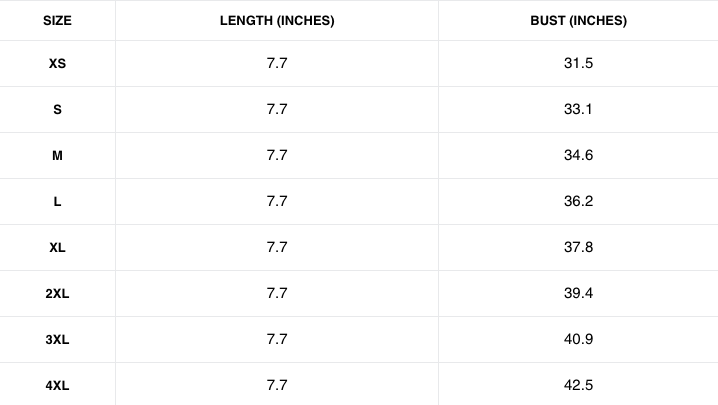Select the 3XL size cell
Image resolution: width=718 pixels, height=405 pixels.
click(x=57, y=340)
